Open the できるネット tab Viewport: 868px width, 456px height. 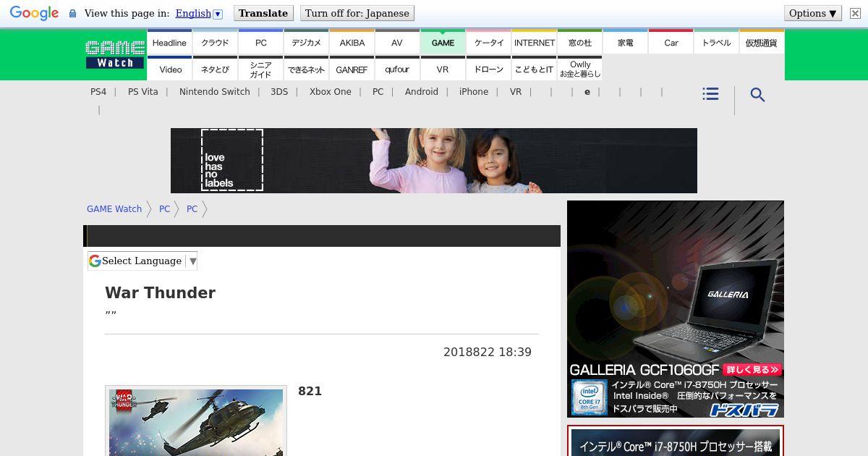(x=306, y=69)
